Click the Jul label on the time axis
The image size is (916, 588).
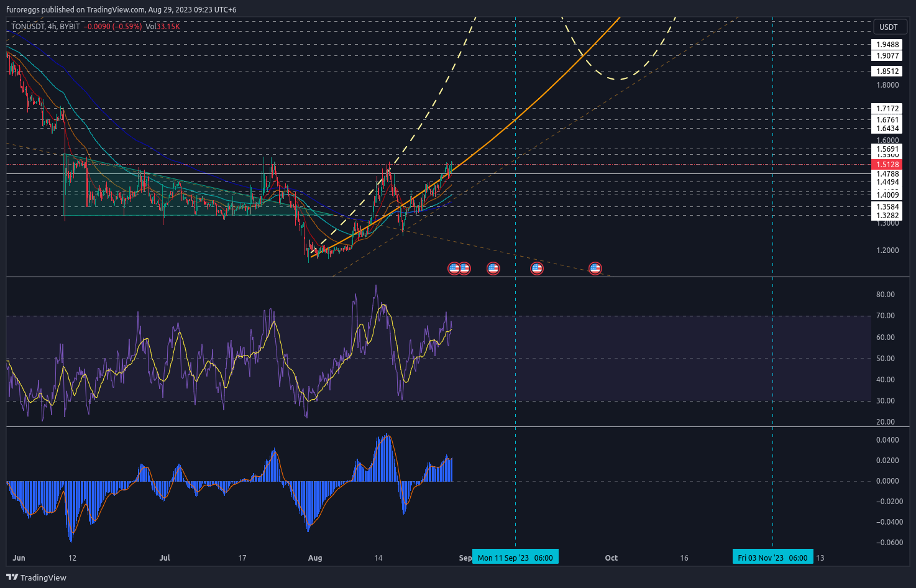click(x=165, y=558)
